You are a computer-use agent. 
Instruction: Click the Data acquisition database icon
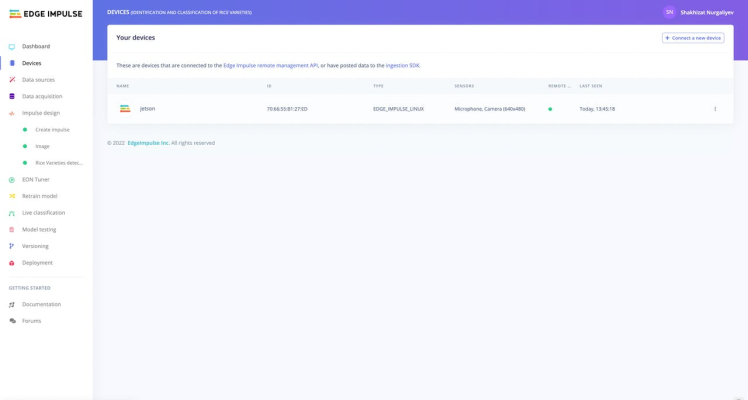click(12, 96)
